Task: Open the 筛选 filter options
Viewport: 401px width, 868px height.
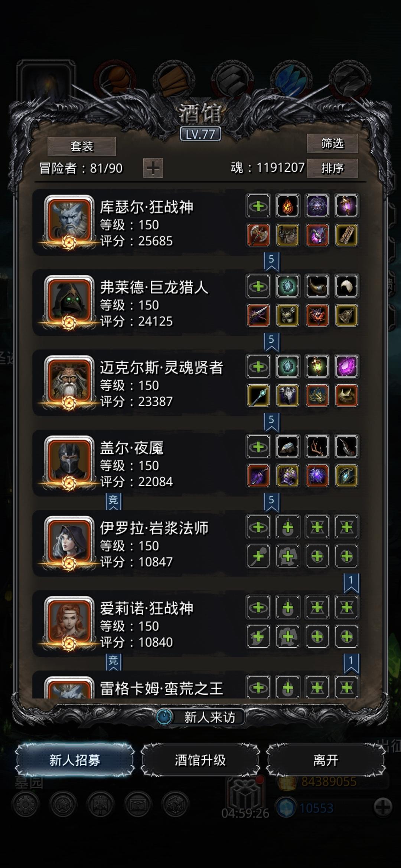Action: coord(332,143)
